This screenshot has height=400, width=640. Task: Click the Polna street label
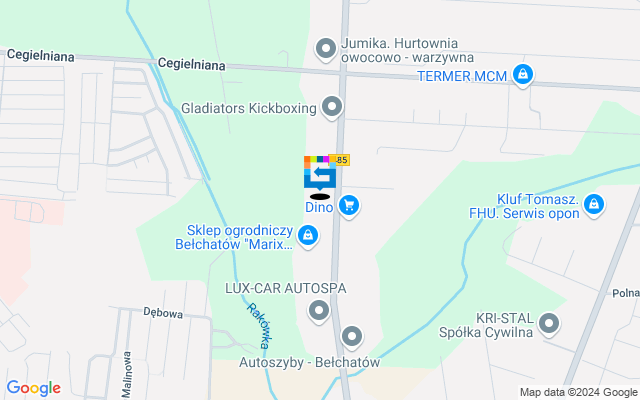tap(626, 293)
